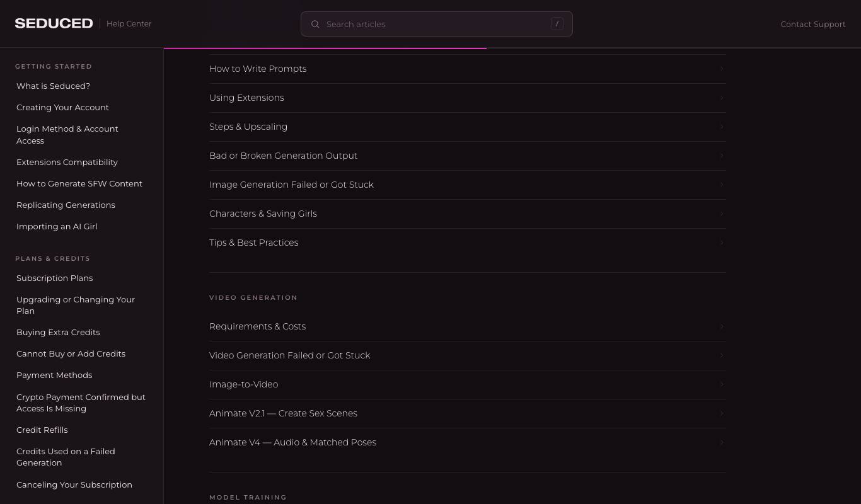The width and height of the screenshot is (861, 504).
Task: Open Image Generation Failed or Got Stuck
Action: pyautogui.click(x=468, y=185)
